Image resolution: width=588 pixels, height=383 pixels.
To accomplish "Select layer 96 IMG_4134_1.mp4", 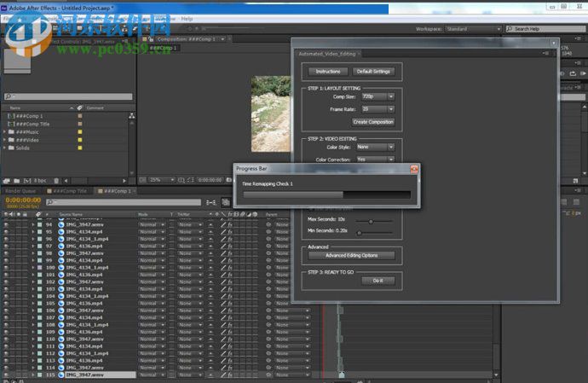I will coord(87,239).
